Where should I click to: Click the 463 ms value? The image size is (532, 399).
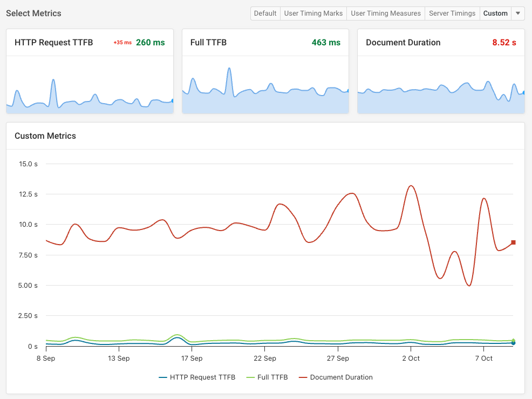[326, 43]
